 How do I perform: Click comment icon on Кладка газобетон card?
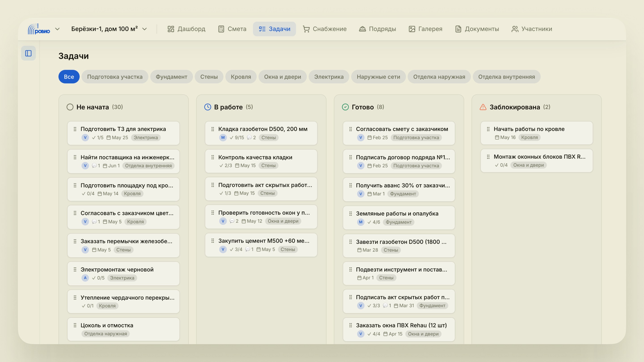point(249,137)
